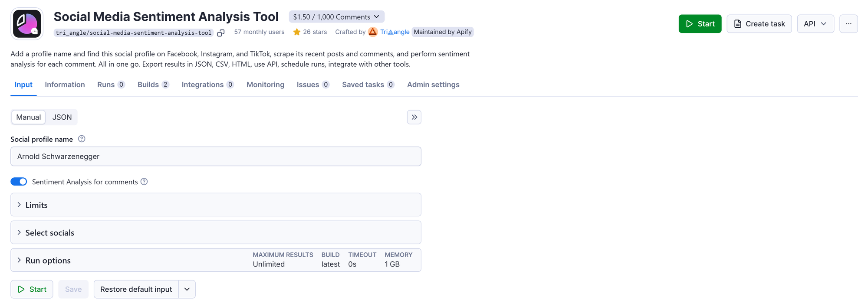Switch to the Integrations tab
868x303 pixels.
208,85
